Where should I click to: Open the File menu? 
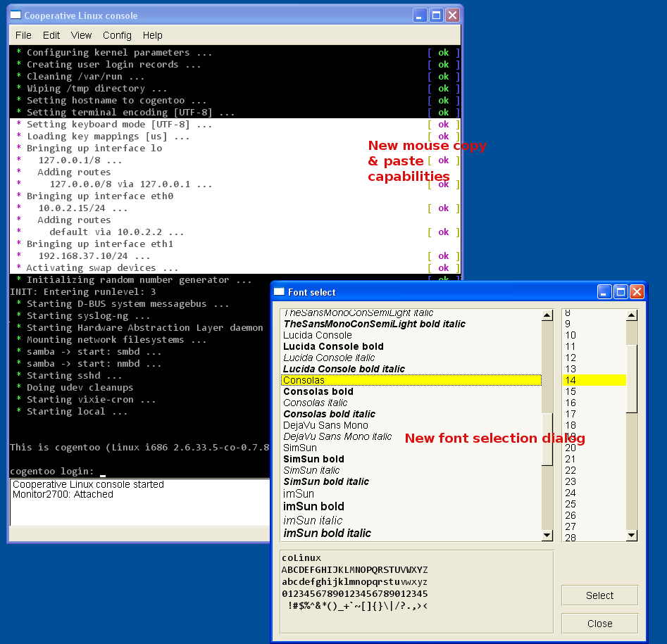coord(23,35)
